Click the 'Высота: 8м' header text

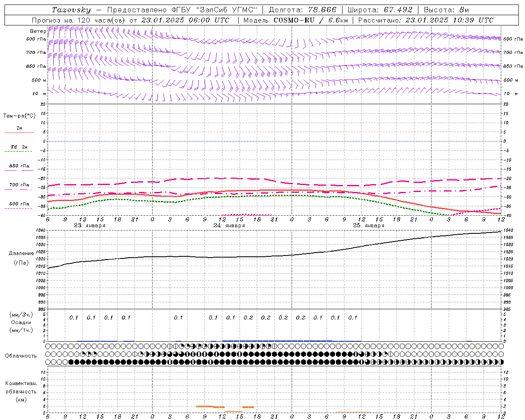446,10
